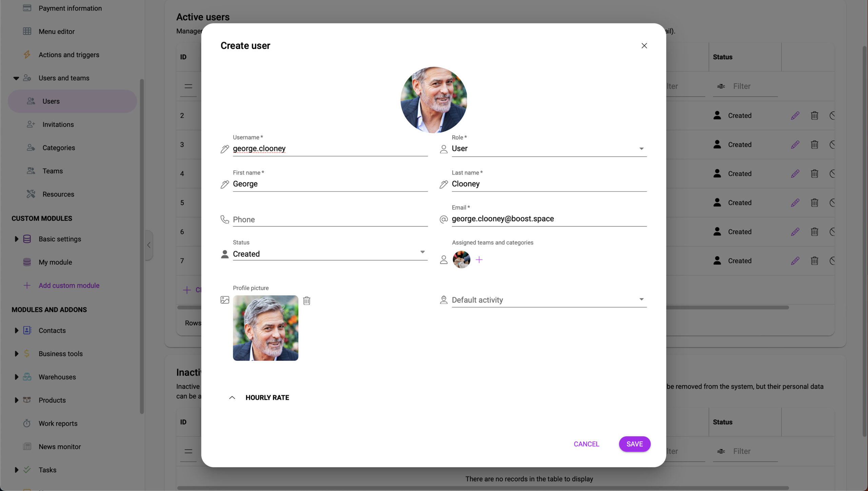Click the Invitations menu item in sidebar
This screenshot has width=868, height=491.
[58, 125]
